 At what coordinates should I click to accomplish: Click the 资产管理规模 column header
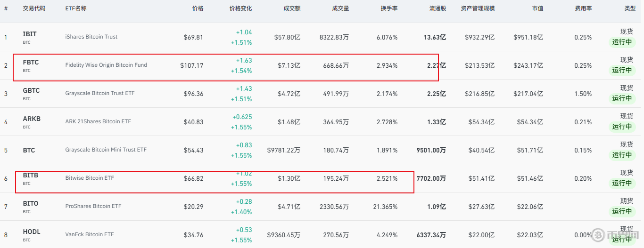click(478, 8)
